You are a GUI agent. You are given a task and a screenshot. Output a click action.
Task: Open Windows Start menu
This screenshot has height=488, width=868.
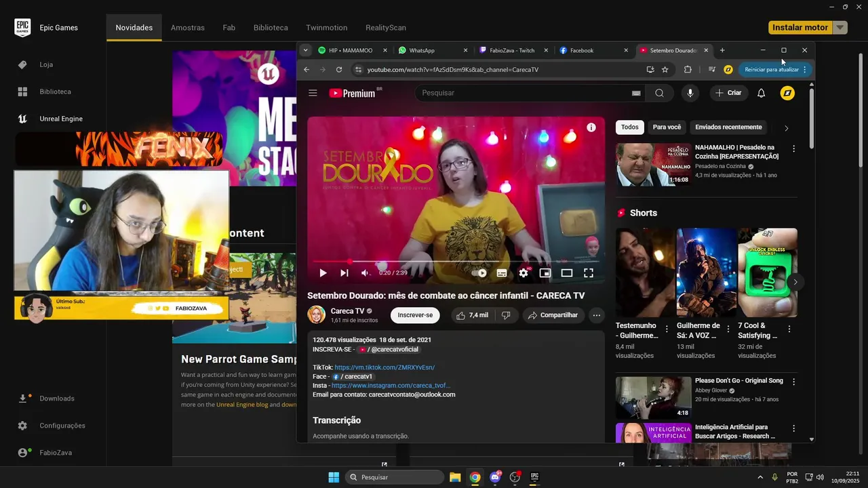coord(334,477)
